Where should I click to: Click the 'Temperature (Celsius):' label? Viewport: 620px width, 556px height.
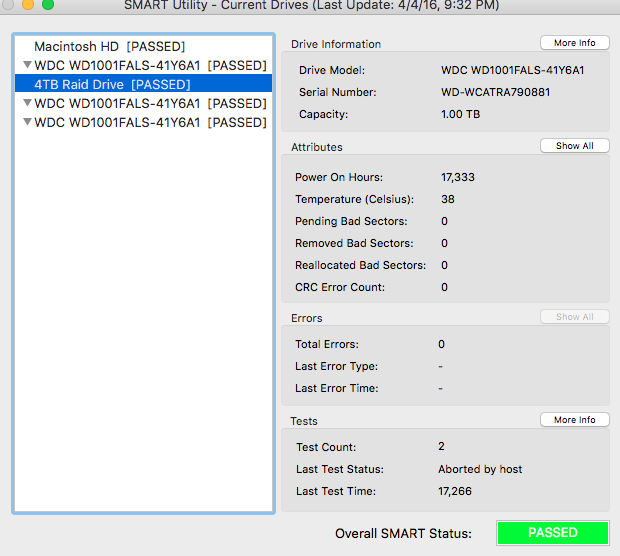click(x=354, y=199)
